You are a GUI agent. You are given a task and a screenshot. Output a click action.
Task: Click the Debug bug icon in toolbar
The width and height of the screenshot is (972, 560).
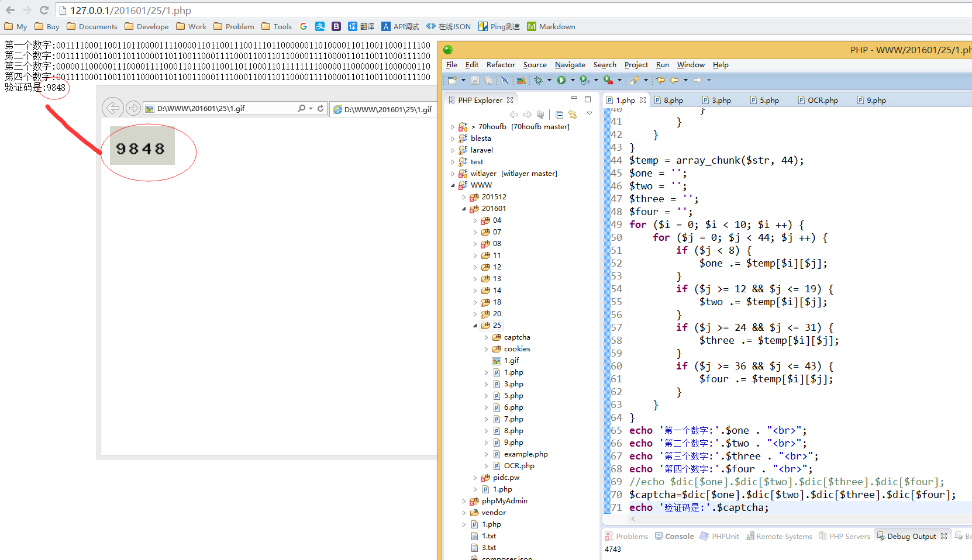point(538,80)
